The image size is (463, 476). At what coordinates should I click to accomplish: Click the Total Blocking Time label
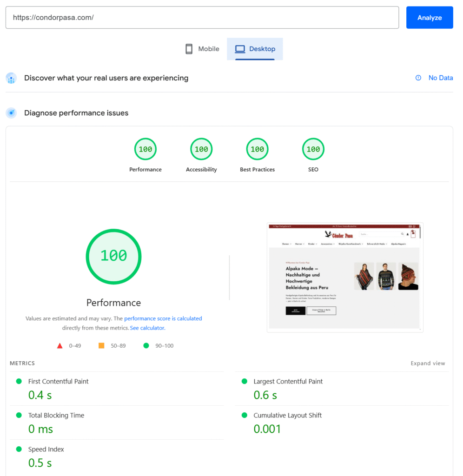(56, 415)
